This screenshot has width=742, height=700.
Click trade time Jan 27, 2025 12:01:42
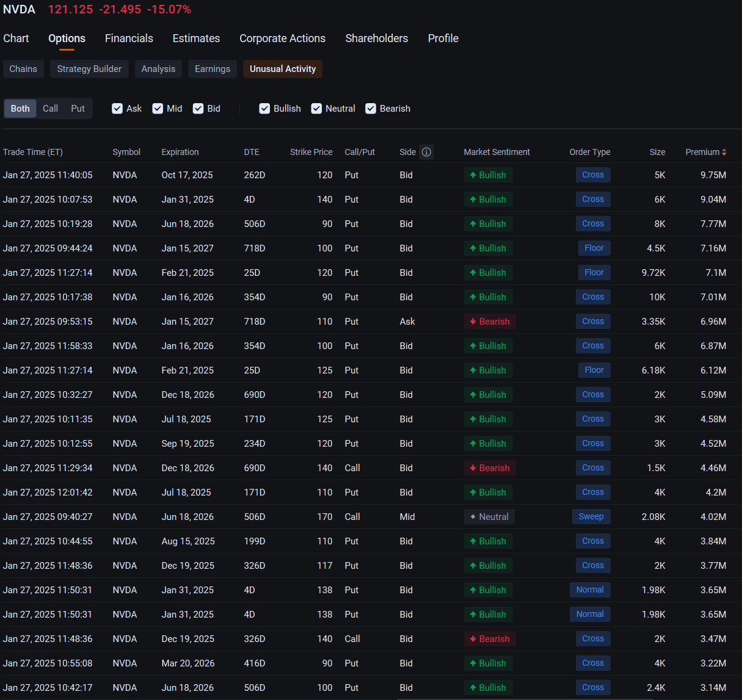click(48, 493)
